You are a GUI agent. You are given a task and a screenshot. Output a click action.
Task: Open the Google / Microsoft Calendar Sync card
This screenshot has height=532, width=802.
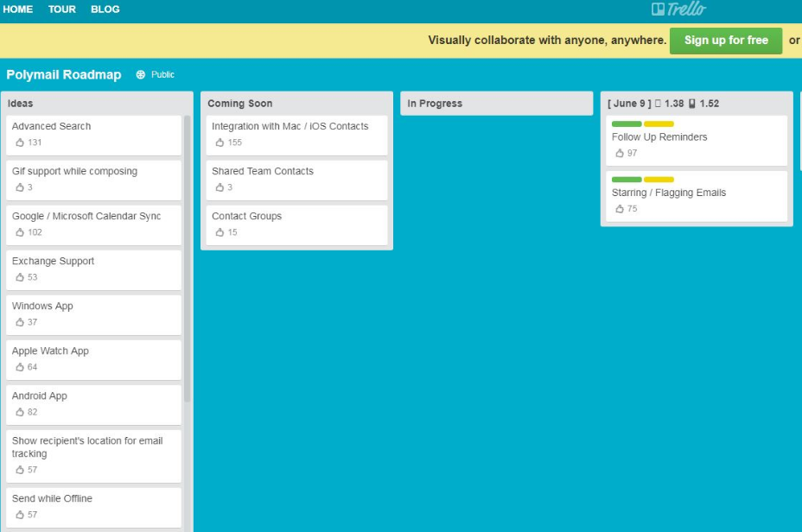pyautogui.click(x=93, y=225)
